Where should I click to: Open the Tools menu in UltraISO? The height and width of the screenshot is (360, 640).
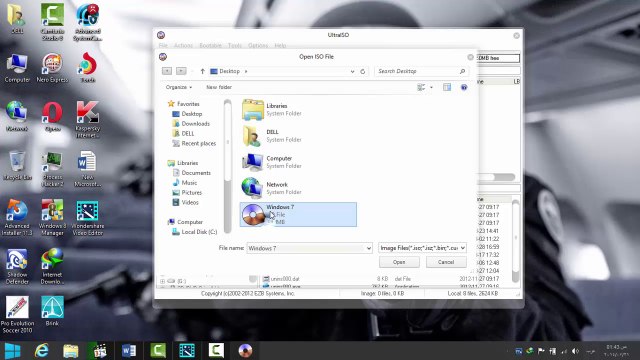coord(235,45)
